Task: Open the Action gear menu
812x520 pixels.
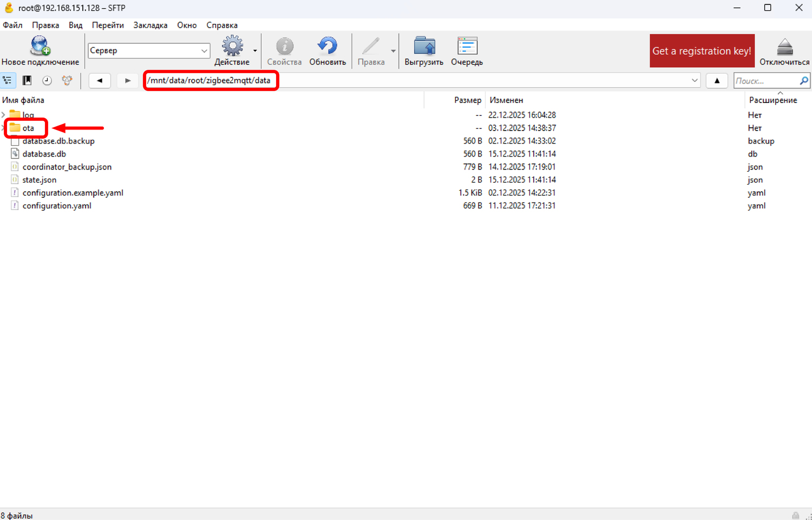Action: (233, 47)
